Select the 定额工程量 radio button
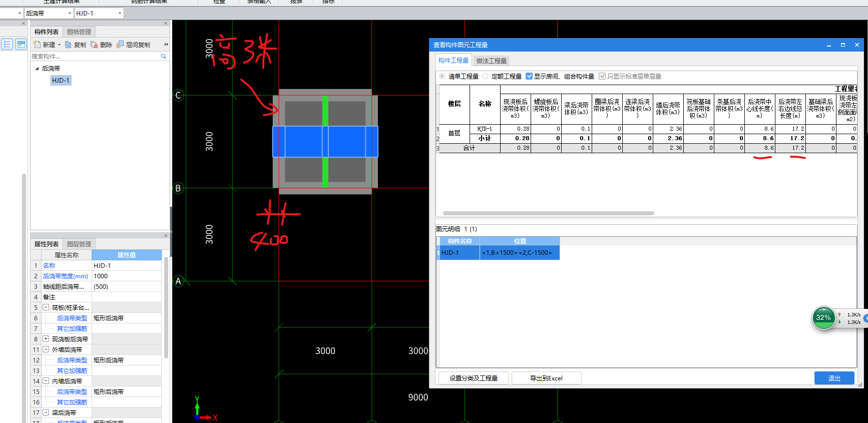This screenshot has height=423, width=868. [485, 76]
